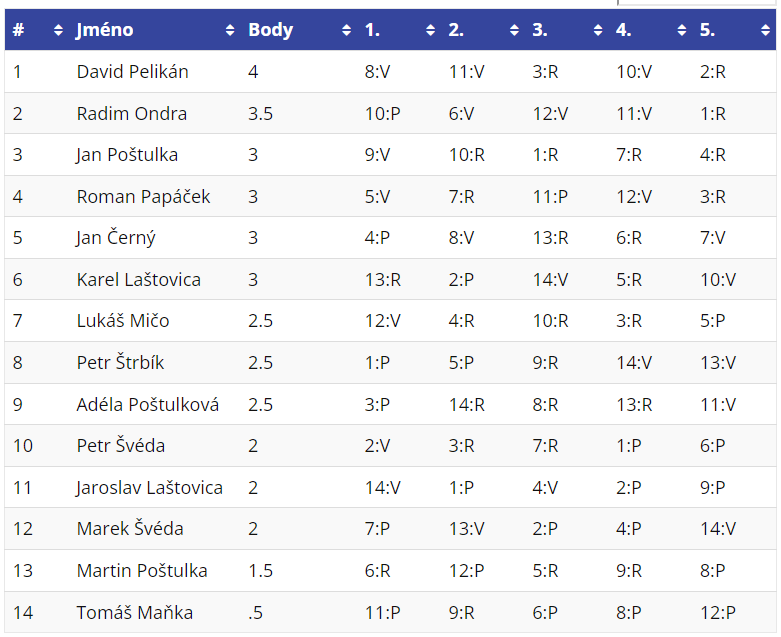The image size is (781, 637).
Task: Click Tomáš Maňka's name in last row
Action: pos(134,613)
